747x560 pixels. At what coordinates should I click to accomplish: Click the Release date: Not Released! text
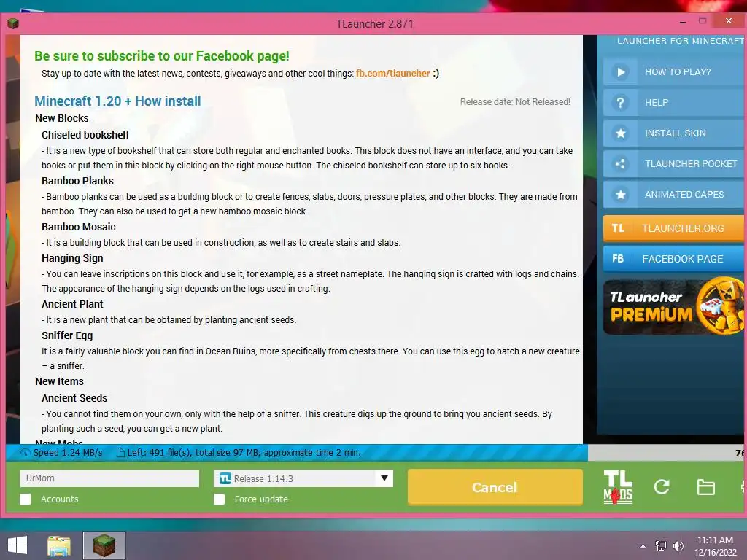click(515, 102)
